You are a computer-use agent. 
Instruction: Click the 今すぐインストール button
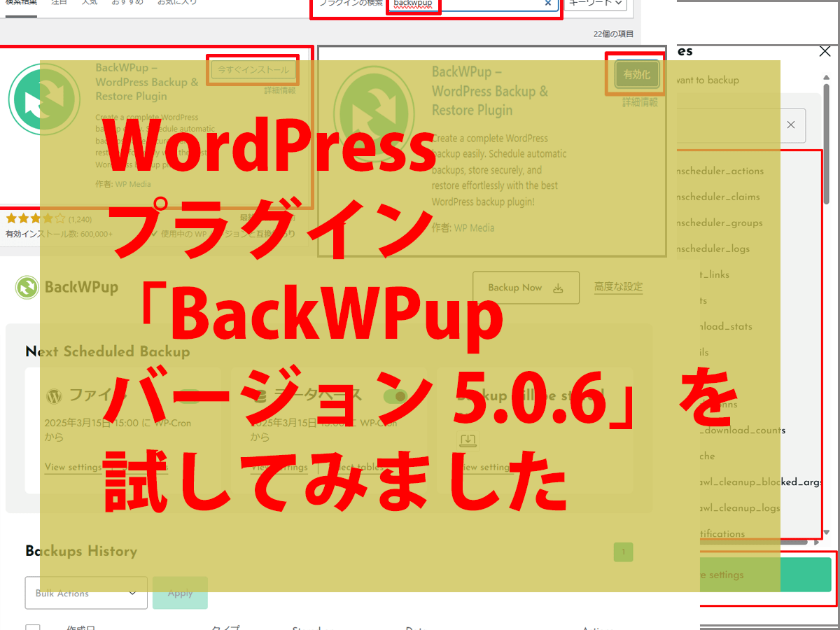point(253,70)
